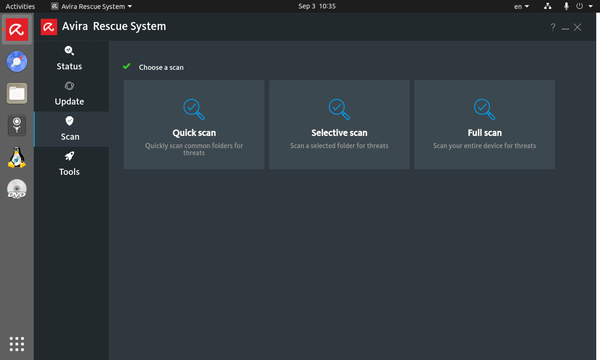Viewport: 600px width, 360px height.
Task: Click the Scan shield icon in sidebar
Action: point(69,121)
